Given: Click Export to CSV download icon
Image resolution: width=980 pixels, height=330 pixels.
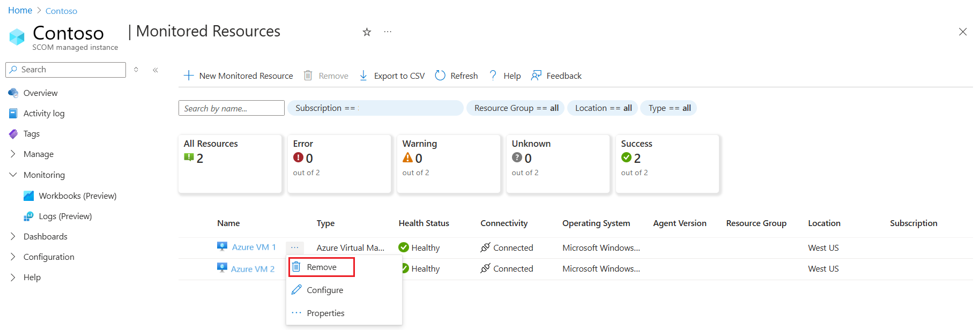Looking at the screenshot, I should coord(363,76).
